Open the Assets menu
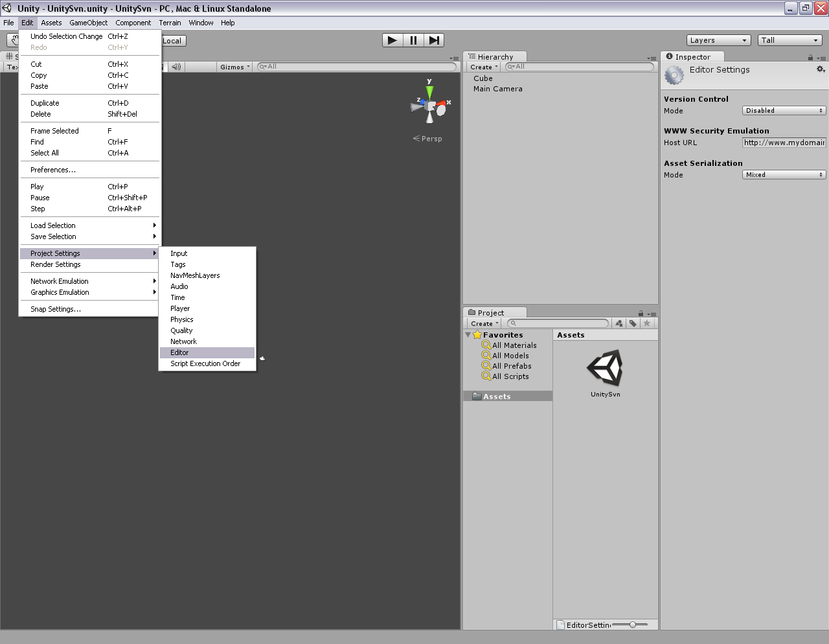 click(x=51, y=23)
